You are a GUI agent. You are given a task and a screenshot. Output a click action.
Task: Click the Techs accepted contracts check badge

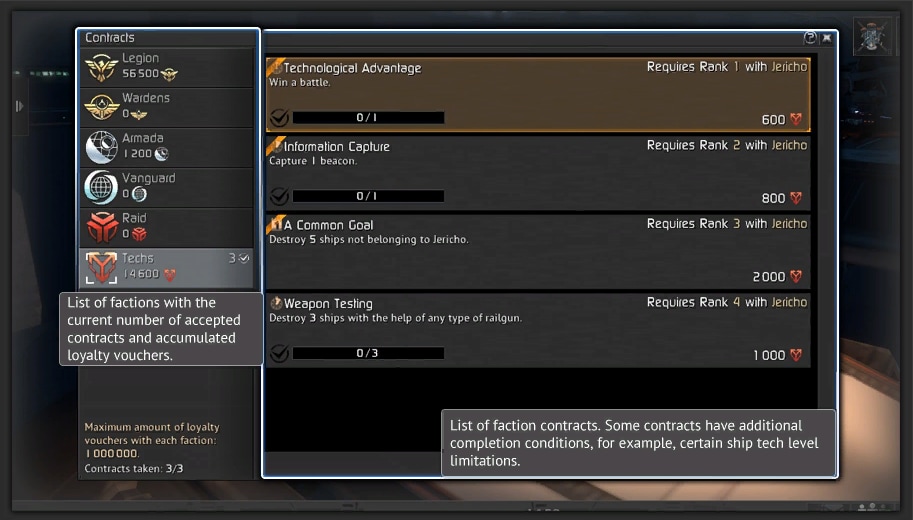click(x=244, y=258)
